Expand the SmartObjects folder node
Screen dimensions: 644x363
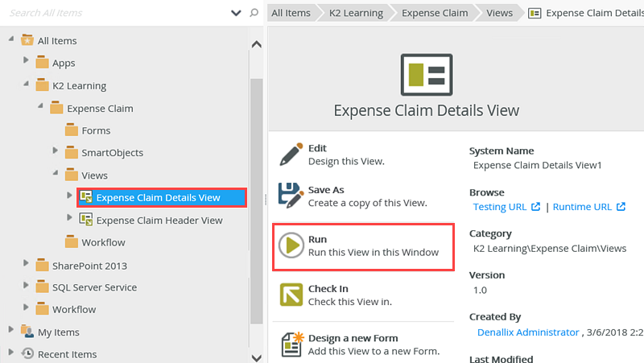[x=55, y=151]
